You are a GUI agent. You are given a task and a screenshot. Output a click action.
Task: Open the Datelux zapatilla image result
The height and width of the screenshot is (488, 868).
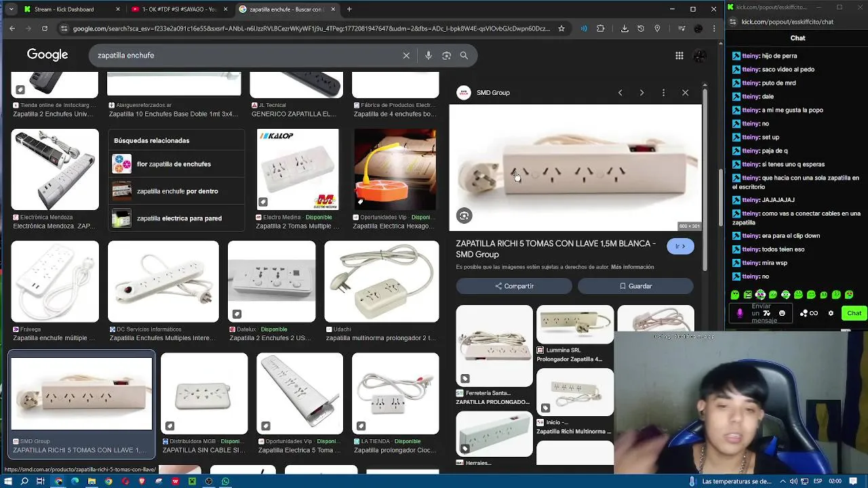point(271,281)
